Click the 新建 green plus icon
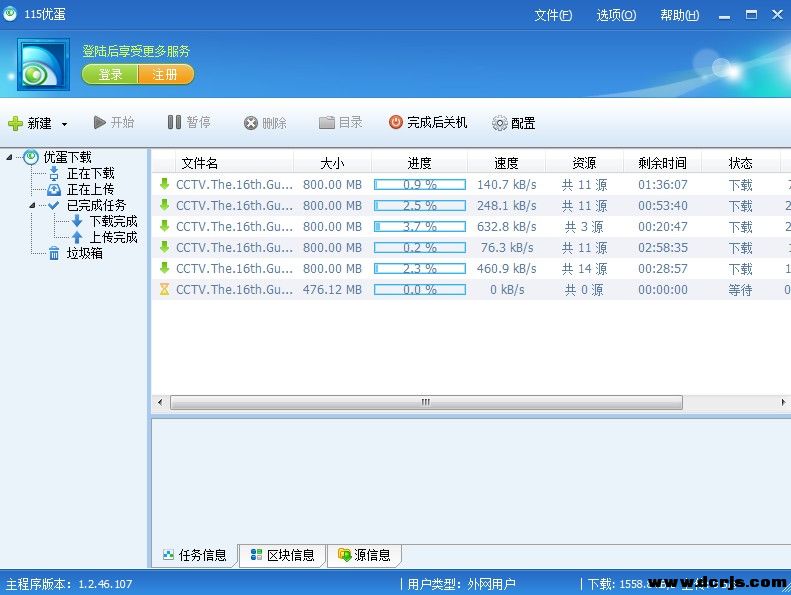This screenshot has width=791, height=595. 15,123
